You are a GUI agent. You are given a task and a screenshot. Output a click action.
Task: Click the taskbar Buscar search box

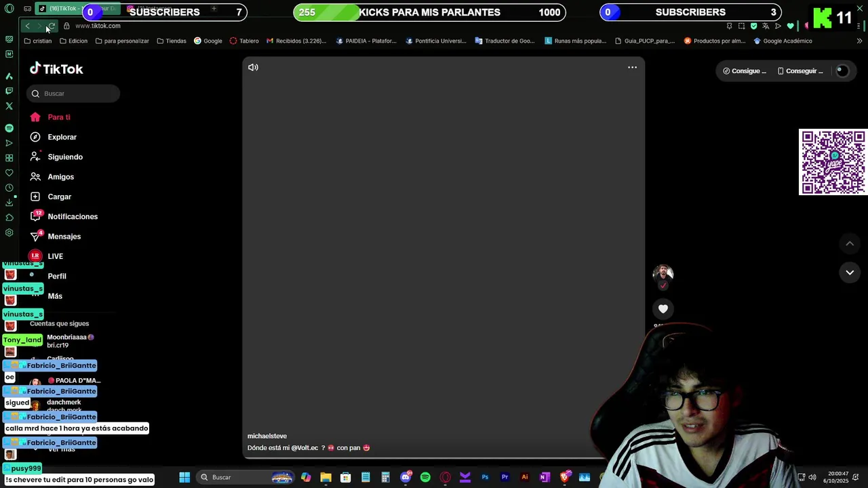(x=245, y=477)
